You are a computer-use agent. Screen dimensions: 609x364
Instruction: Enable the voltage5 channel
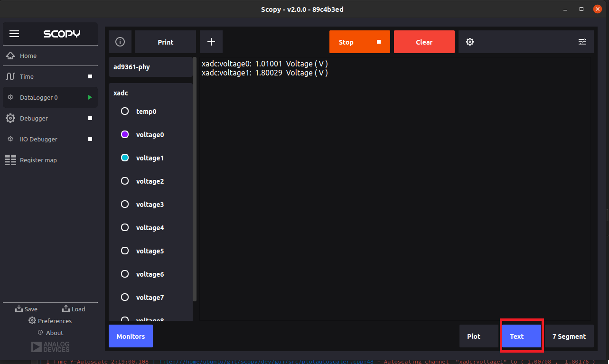click(x=125, y=251)
